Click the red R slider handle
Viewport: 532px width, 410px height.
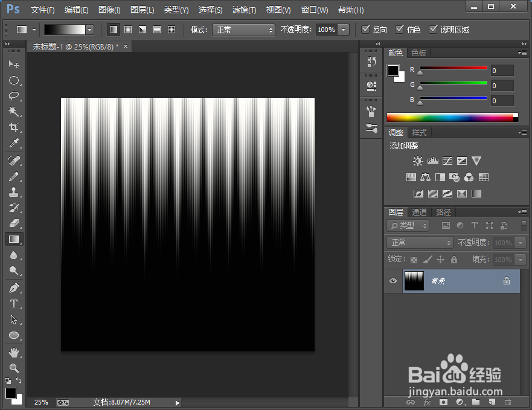tap(420, 72)
